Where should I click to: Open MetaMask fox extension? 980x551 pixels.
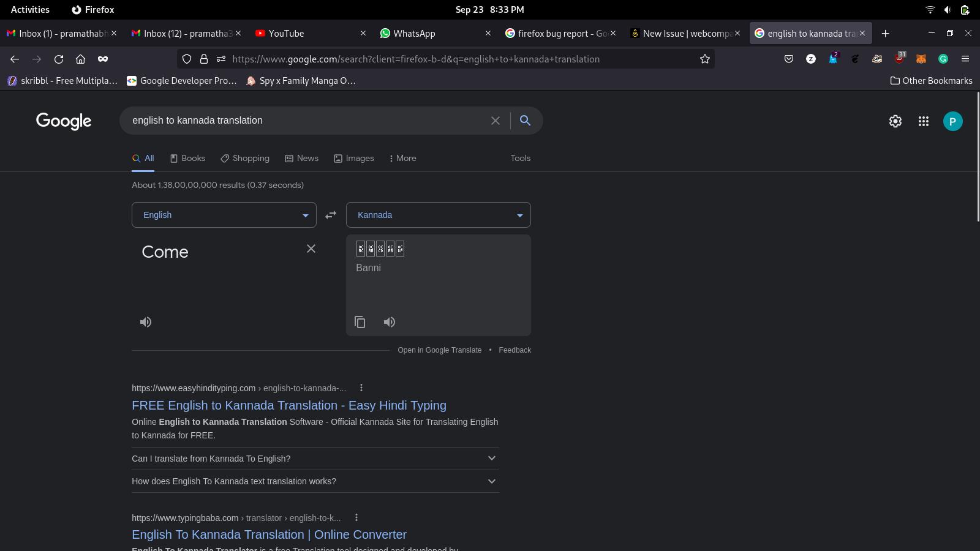click(x=921, y=59)
